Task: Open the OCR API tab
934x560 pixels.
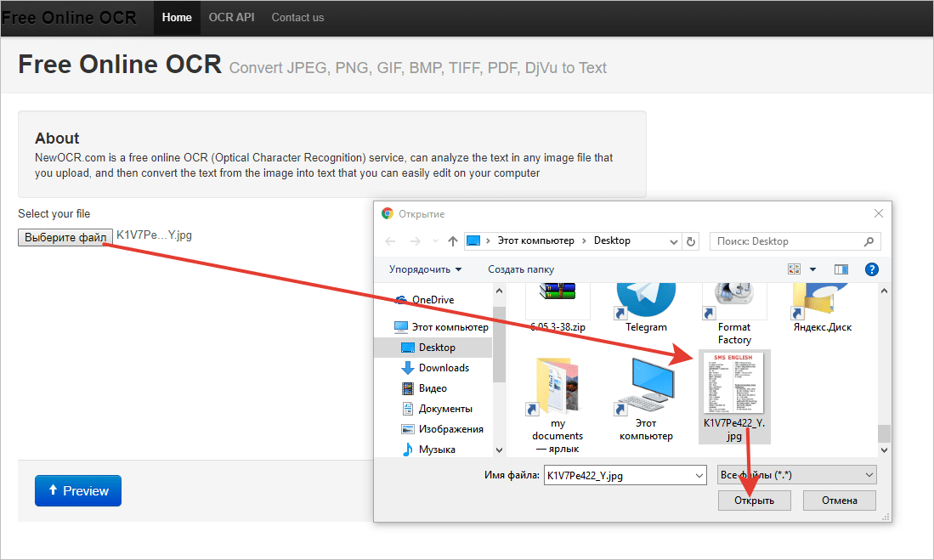Action: pos(231,17)
